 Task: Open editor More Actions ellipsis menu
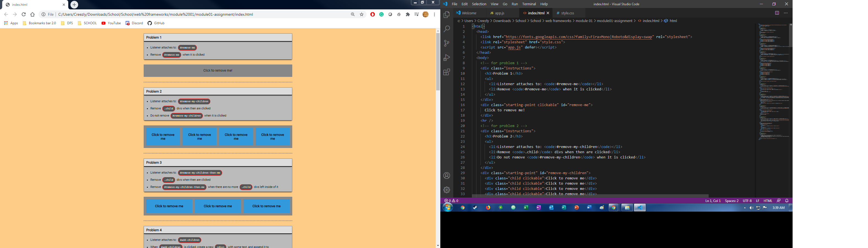pyautogui.click(x=786, y=13)
